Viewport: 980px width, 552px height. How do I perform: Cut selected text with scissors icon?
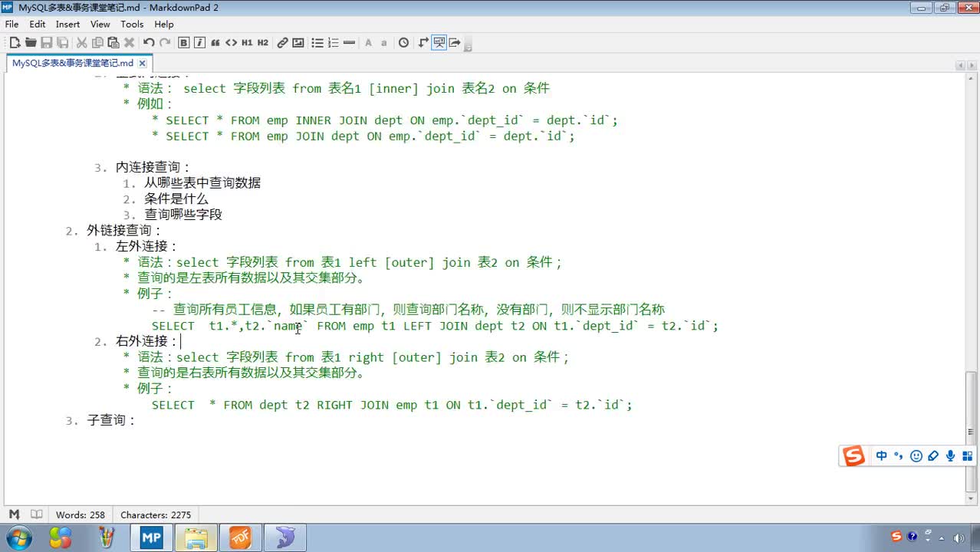[x=81, y=43]
